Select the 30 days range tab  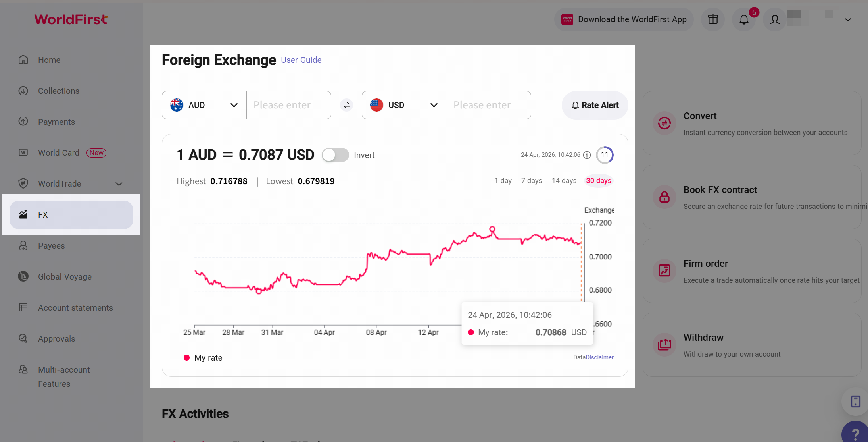point(599,181)
